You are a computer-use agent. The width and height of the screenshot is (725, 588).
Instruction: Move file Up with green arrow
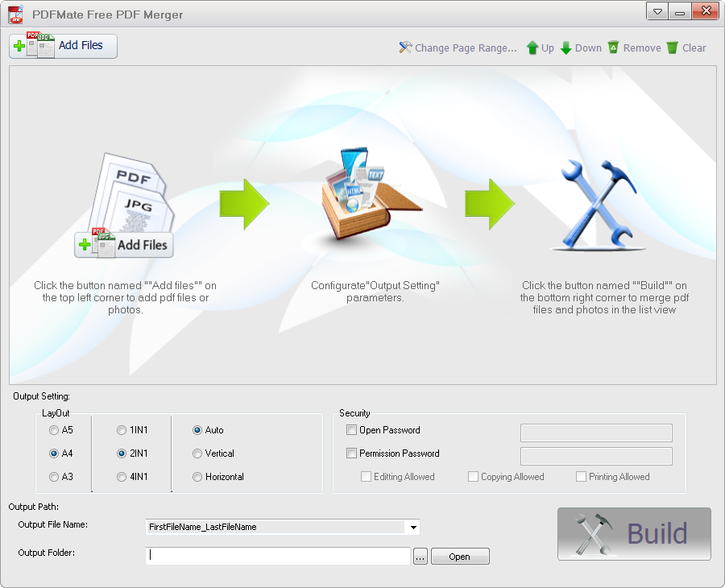tap(540, 48)
